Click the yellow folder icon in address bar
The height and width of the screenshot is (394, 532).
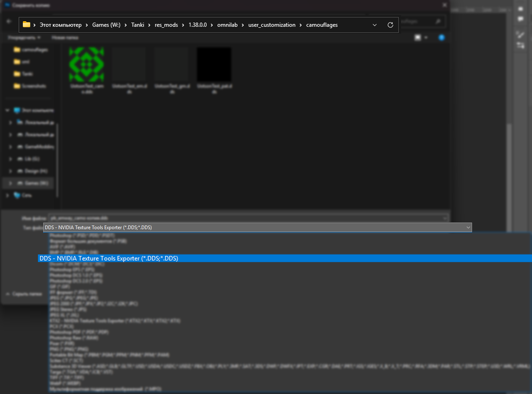pos(26,25)
